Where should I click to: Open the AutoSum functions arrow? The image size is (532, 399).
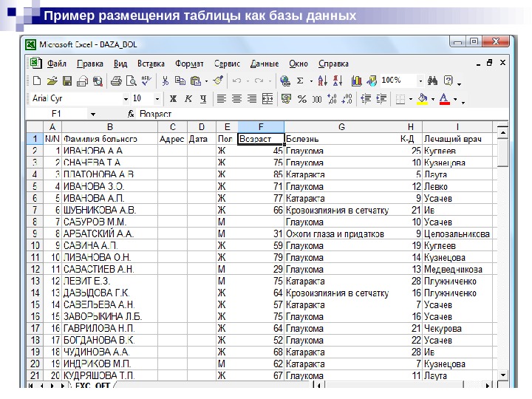click(x=311, y=81)
